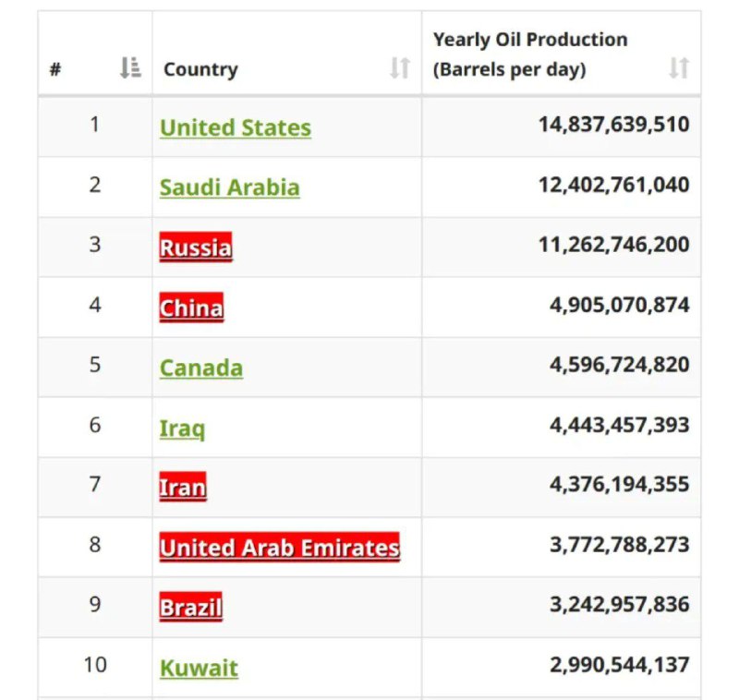Click the highlighted Brazil link
This screenshot has width=739, height=700.
tap(191, 607)
